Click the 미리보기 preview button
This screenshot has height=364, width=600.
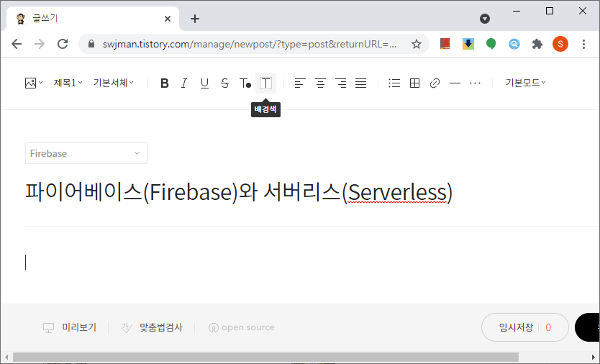tap(70, 327)
